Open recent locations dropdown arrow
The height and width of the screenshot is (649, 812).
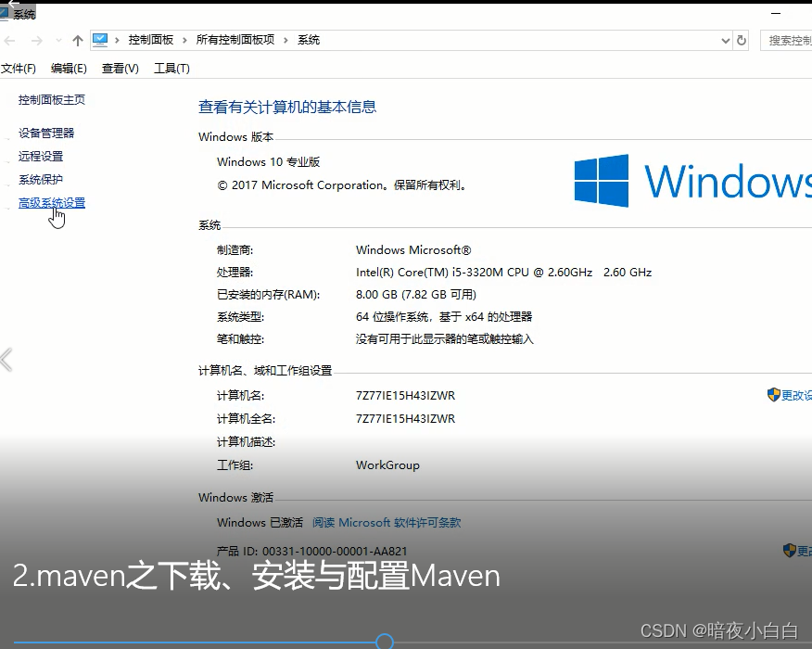click(58, 41)
